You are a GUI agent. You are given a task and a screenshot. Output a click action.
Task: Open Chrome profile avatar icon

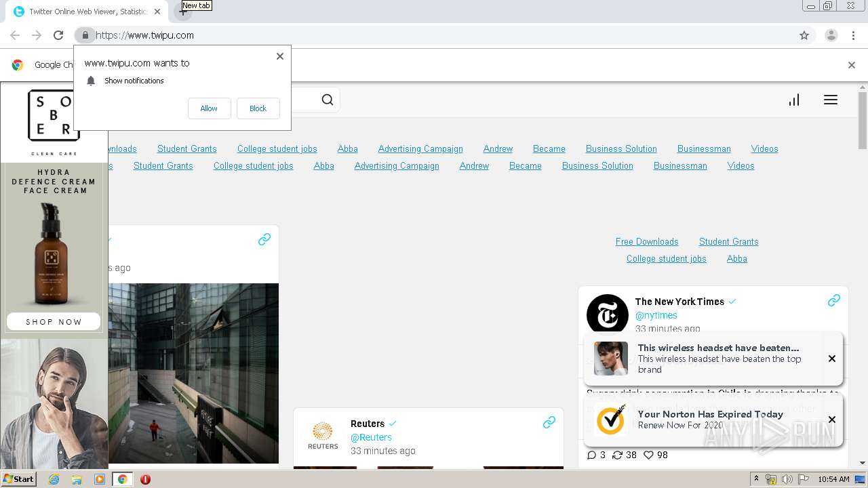[831, 35]
